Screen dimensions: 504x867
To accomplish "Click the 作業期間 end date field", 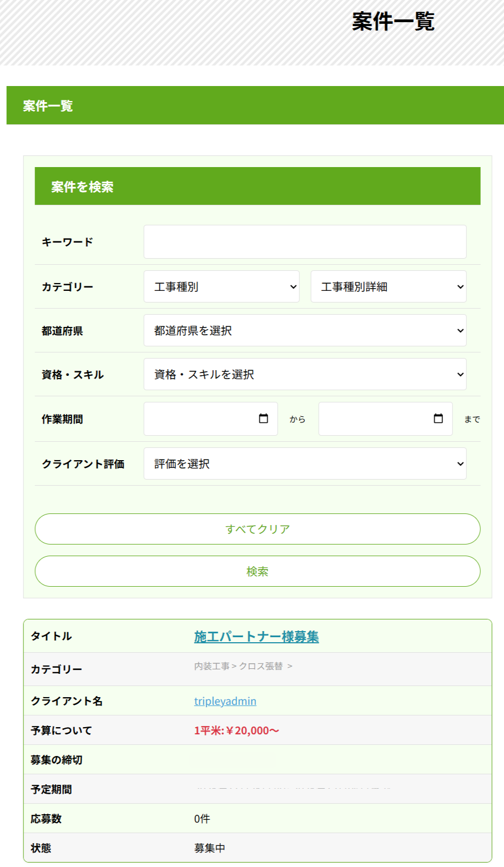I will [375, 419].
